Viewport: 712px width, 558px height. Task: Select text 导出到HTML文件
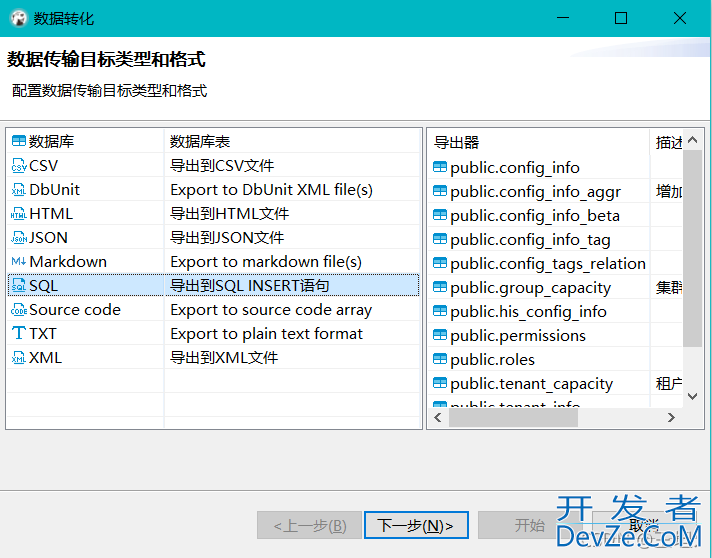tap(229, 214)
